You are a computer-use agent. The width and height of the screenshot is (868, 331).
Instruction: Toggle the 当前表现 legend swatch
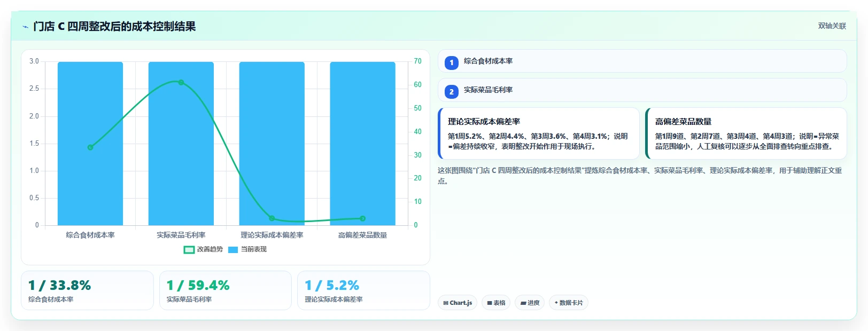(233, 249)
